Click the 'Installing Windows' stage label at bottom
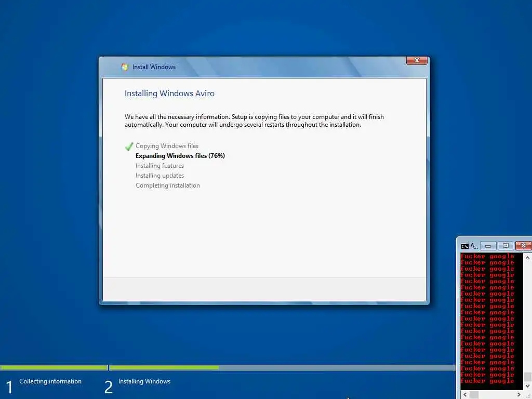The width and height of the screenshot is (532, 399). (144, 381)
